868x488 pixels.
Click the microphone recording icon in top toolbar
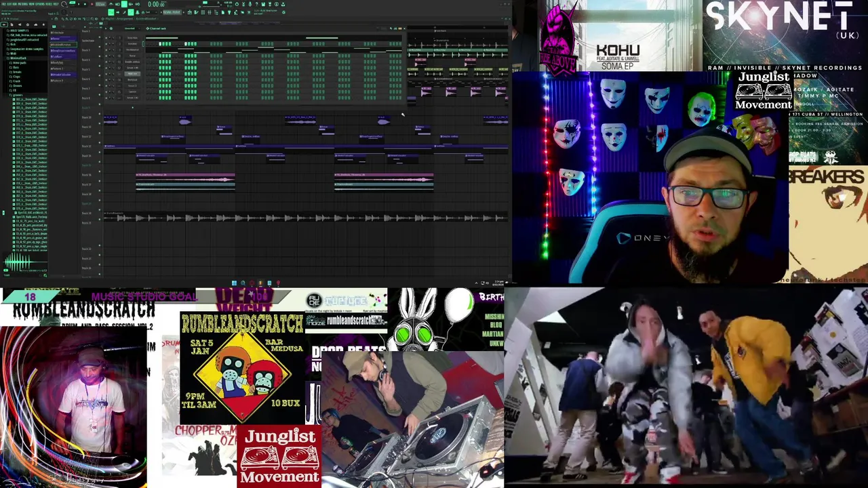point(250,4)
